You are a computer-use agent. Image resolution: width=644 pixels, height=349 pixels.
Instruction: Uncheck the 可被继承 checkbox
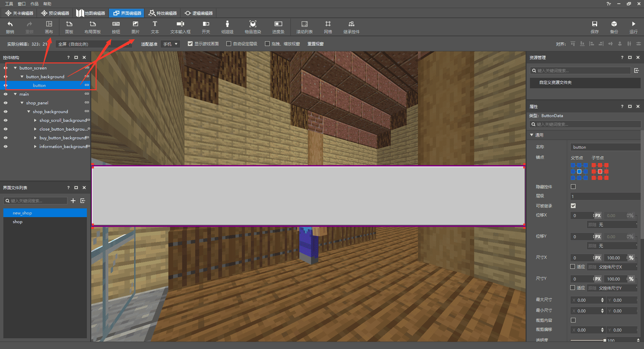(573, 206)
